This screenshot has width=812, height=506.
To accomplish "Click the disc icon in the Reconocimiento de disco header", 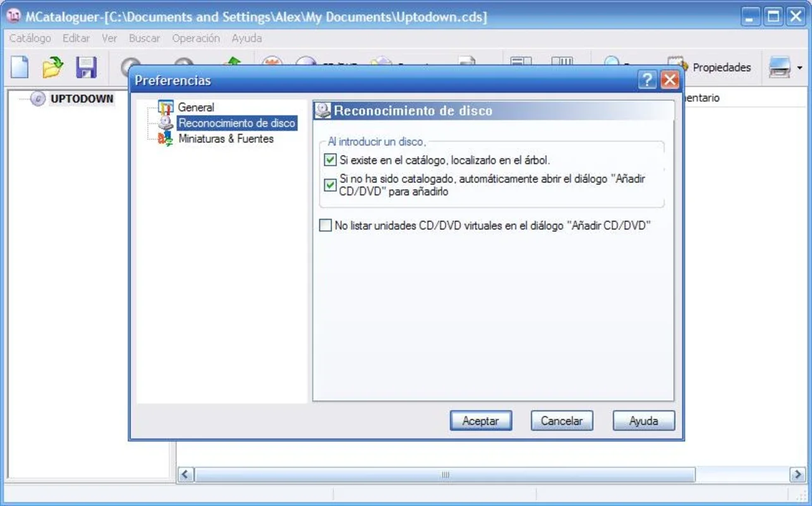I will (x=323, y=111).
